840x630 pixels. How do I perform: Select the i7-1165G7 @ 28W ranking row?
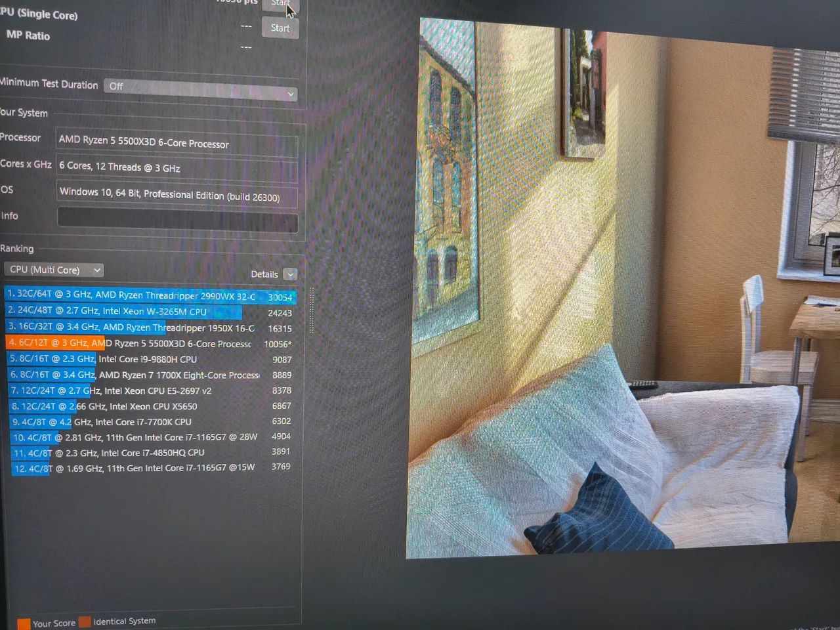(153, 437)
